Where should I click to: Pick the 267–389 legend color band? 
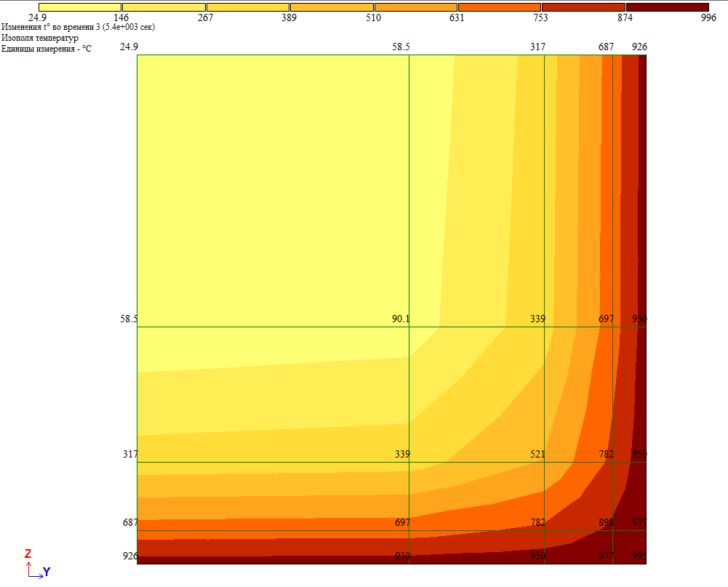pos(247,7)
